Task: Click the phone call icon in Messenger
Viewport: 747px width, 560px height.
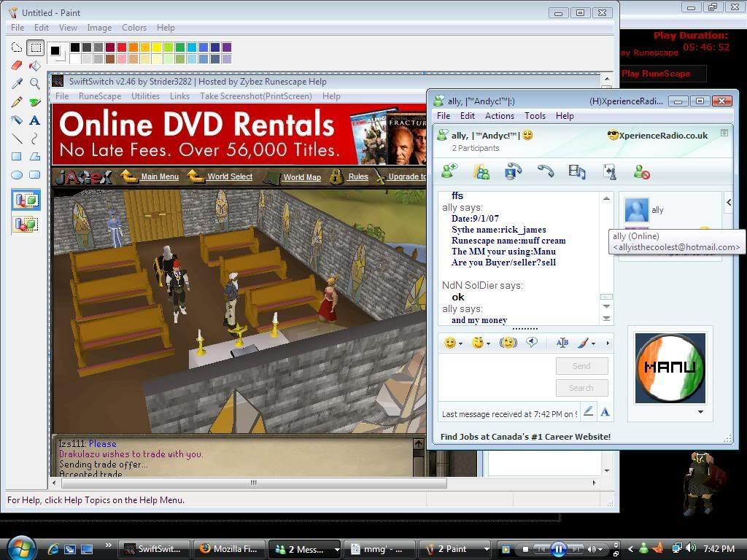Action: (546, 171)
